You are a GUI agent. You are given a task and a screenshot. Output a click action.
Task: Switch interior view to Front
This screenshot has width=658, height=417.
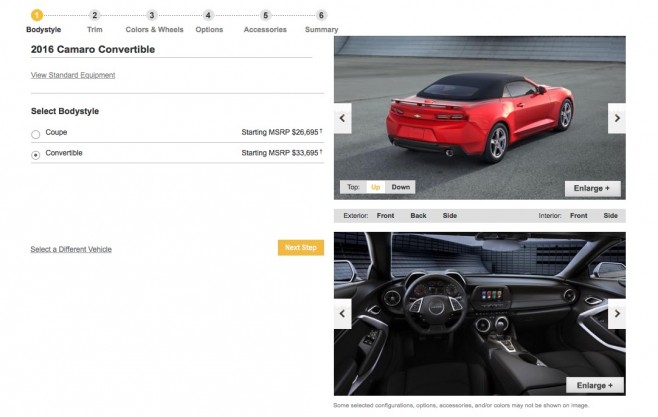[579, 216]
